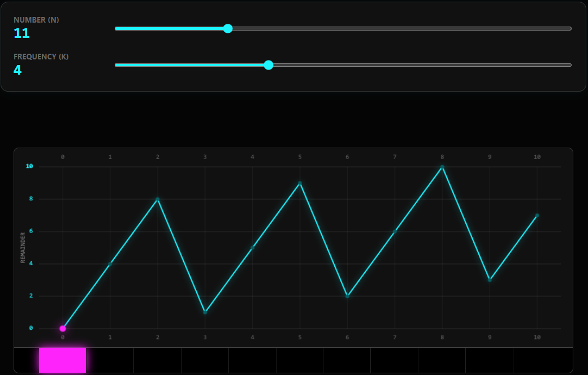Image resolution: width=588 pixels, height=375 pixels.
Task: Select the bottom strip cell under index 3
Action: [x=205, y=360]
